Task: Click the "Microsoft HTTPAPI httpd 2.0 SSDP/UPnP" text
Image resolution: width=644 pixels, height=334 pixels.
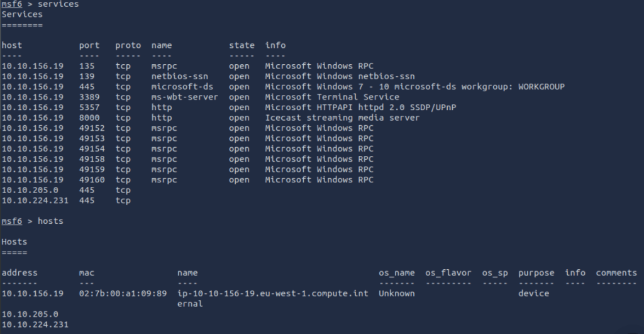Action: pyautogui.click(x=360, y=108)
